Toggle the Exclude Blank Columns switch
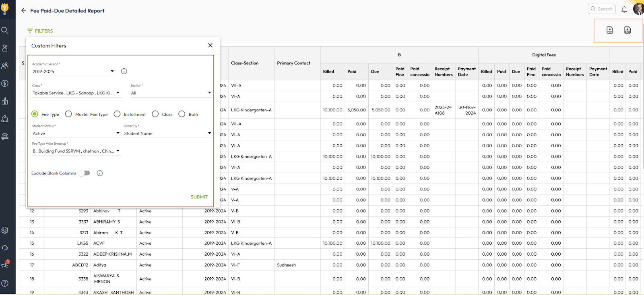 point(85,173)
